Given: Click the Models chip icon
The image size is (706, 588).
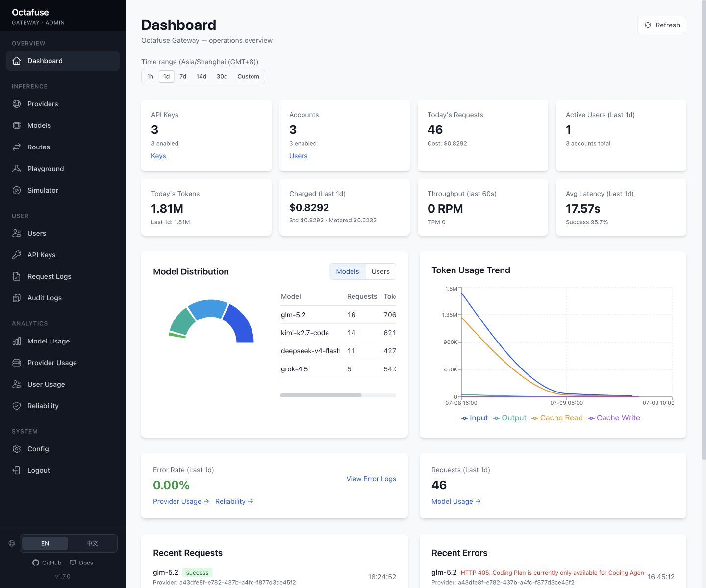Looking at the screenshot, I should (17, 125).
